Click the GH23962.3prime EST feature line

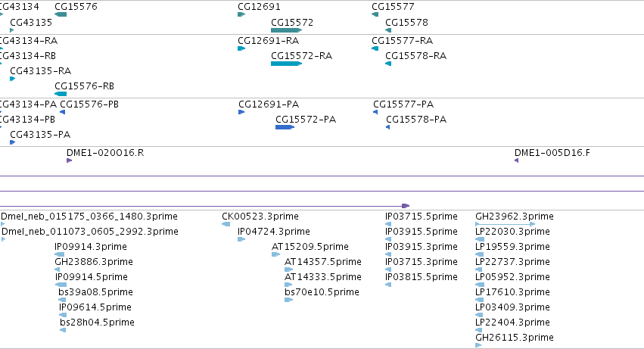tap(505, 224)
